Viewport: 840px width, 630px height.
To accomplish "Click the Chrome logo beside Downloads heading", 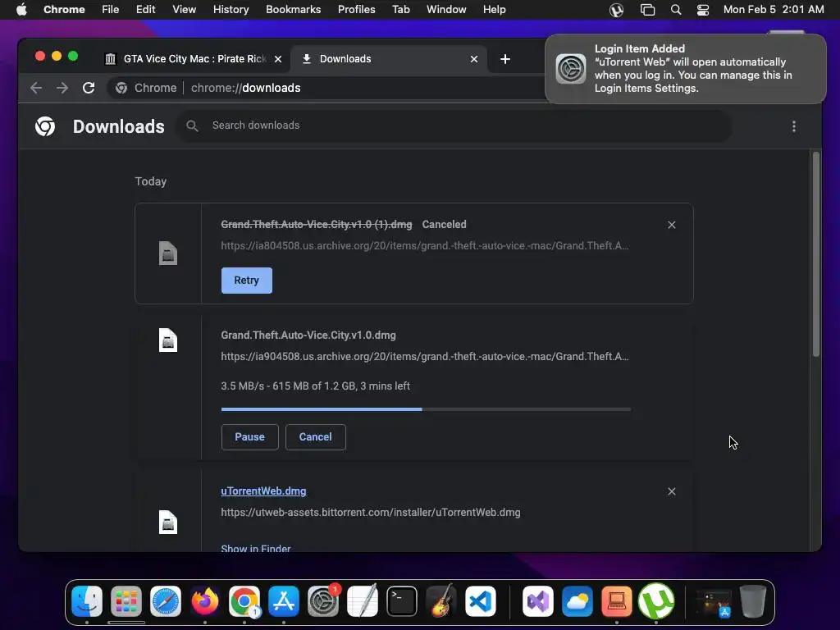I will 45,126.
